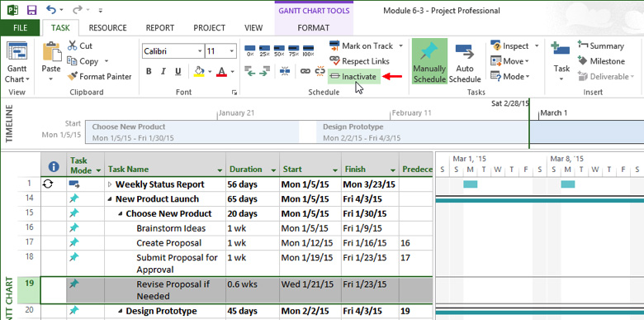
Task: Toggle Underline formatting
Action: click(x=178, y=72)
